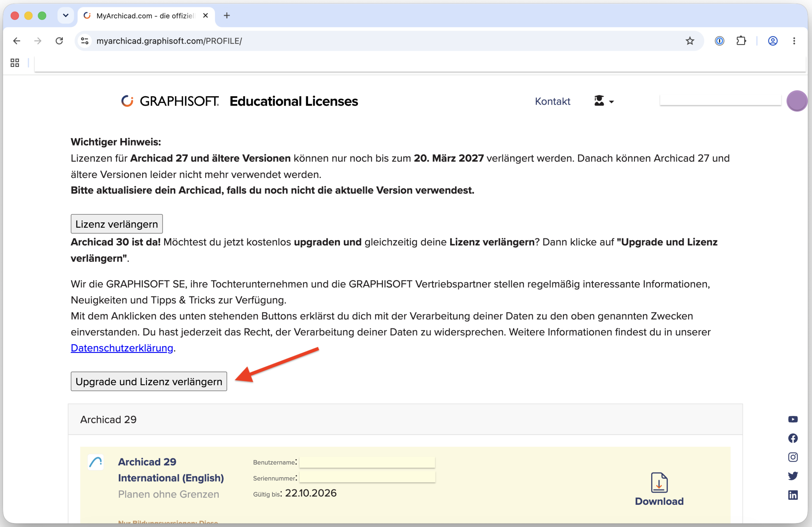
Task: Open Chrome three-dot menu
Action: (x=794, y=41)
